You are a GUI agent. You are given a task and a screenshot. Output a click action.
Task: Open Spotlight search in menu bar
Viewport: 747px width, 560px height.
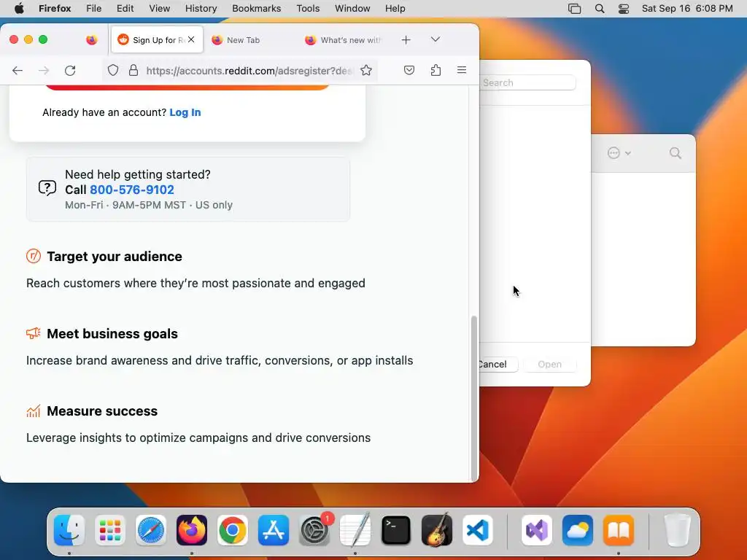[600, 9]
